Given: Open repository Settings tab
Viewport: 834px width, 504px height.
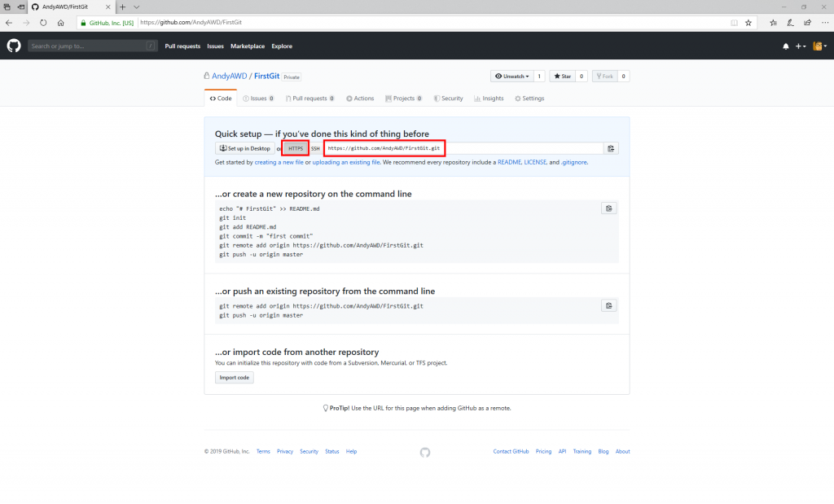Looking at the screenshot, I should [529, 99].
